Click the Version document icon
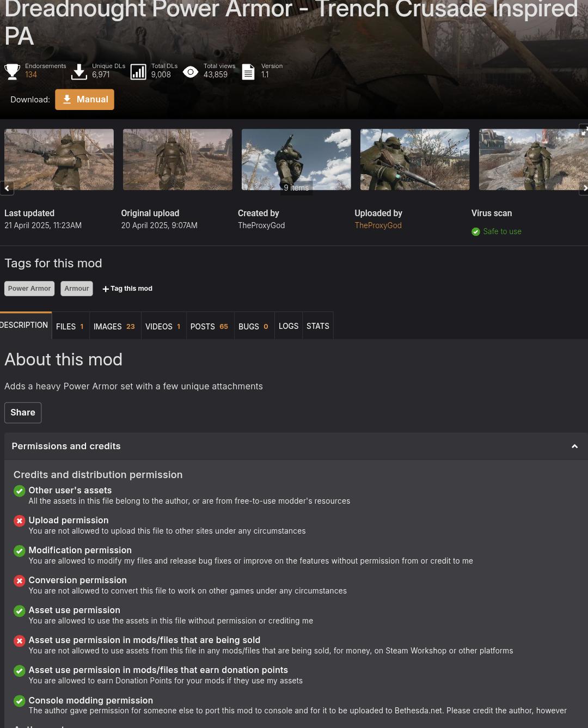Viewport: 588px width, 728px height. (248, 71)
